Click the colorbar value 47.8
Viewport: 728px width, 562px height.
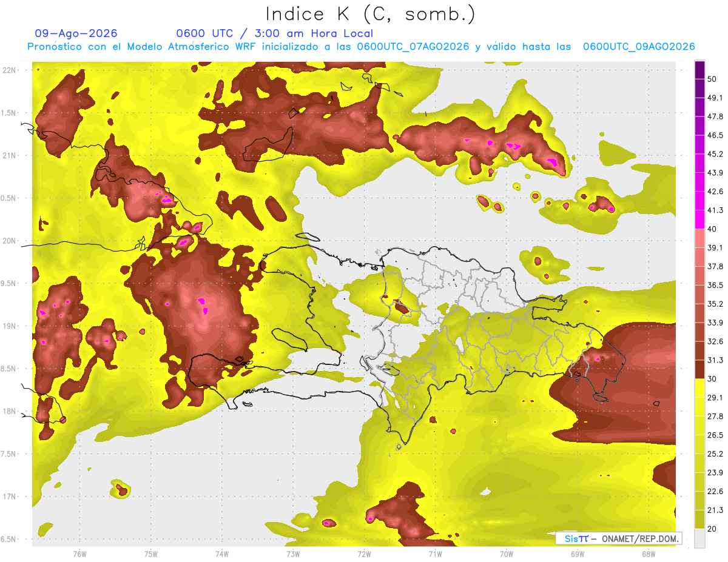coord(715,116)
